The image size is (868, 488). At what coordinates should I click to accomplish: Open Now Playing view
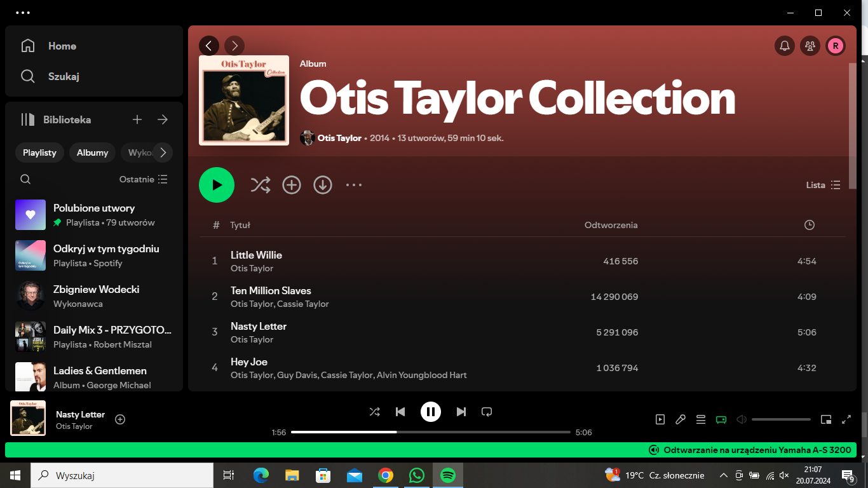pos(660,419)
